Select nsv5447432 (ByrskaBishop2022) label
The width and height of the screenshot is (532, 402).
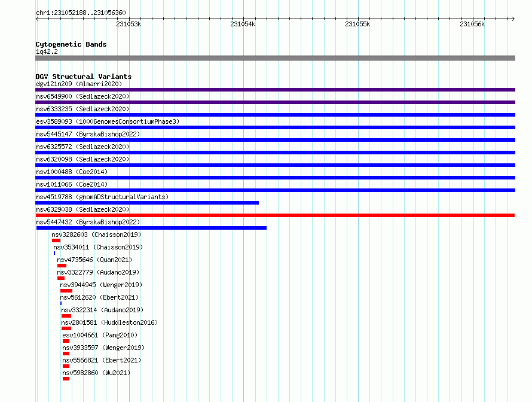pyautogui.click(x=88, y=222)
